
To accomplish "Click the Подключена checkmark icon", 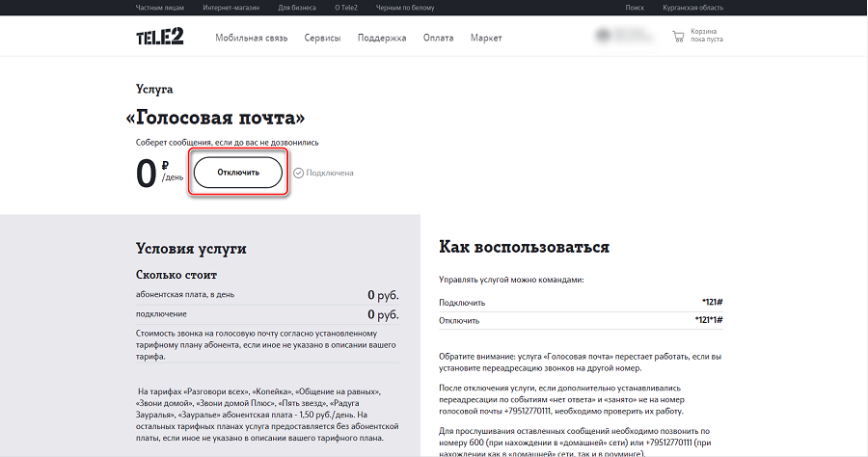I will (x=298, y=173).
